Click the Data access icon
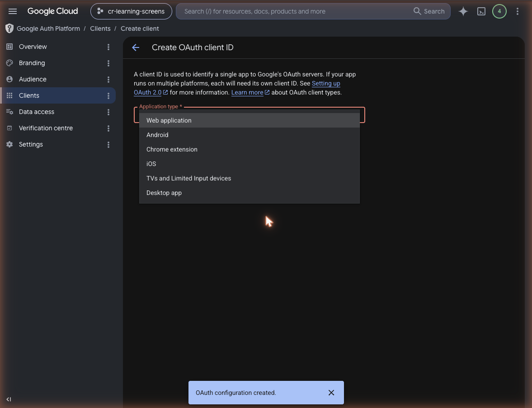 coord(9,112)
